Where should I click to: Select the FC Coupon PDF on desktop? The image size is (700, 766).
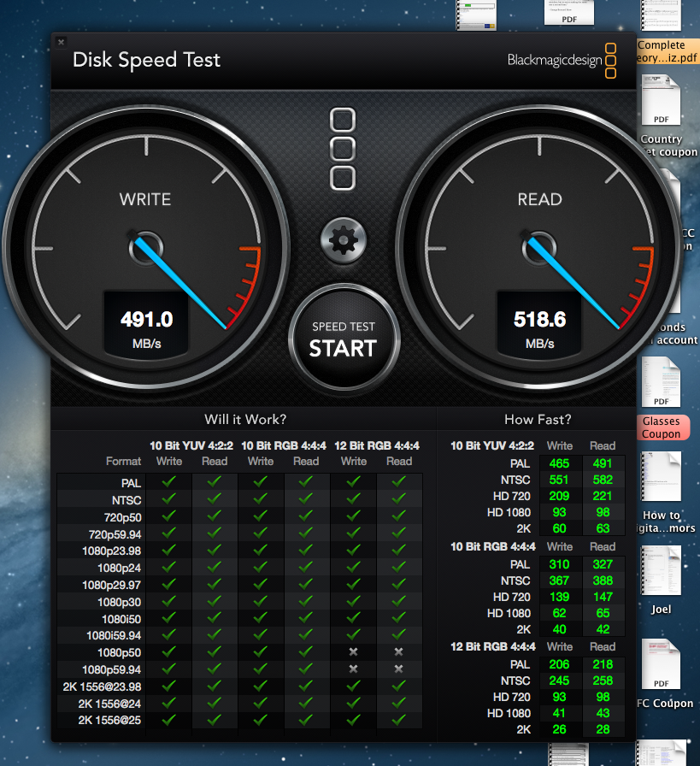click(661, 664)
